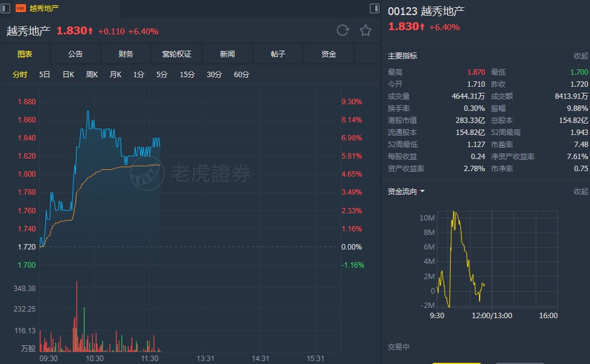Choose the 15分 chart interval

pos(187,75)
